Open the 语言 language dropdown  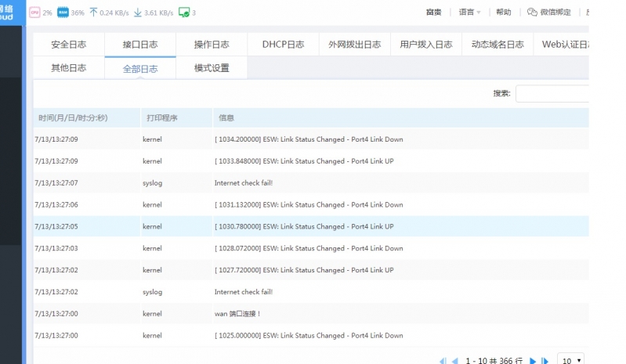[x=469, y=13]
